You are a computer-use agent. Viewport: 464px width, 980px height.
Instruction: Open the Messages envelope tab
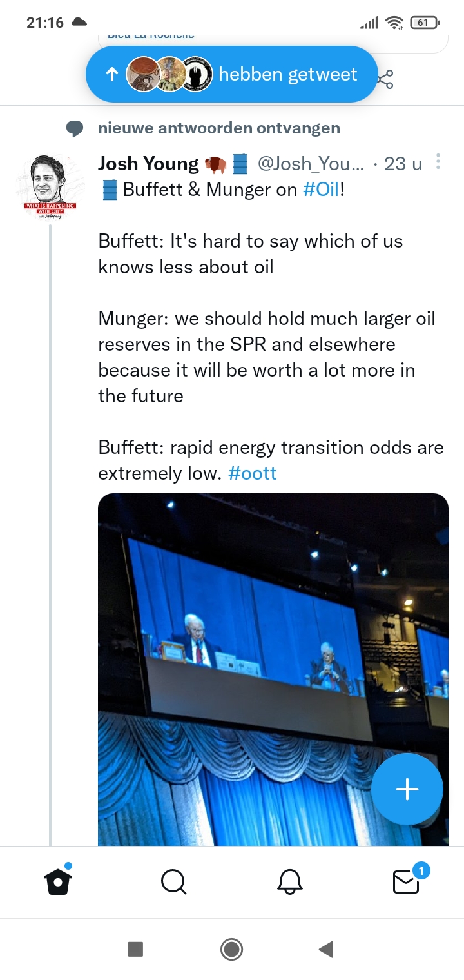tap(407, 879)
